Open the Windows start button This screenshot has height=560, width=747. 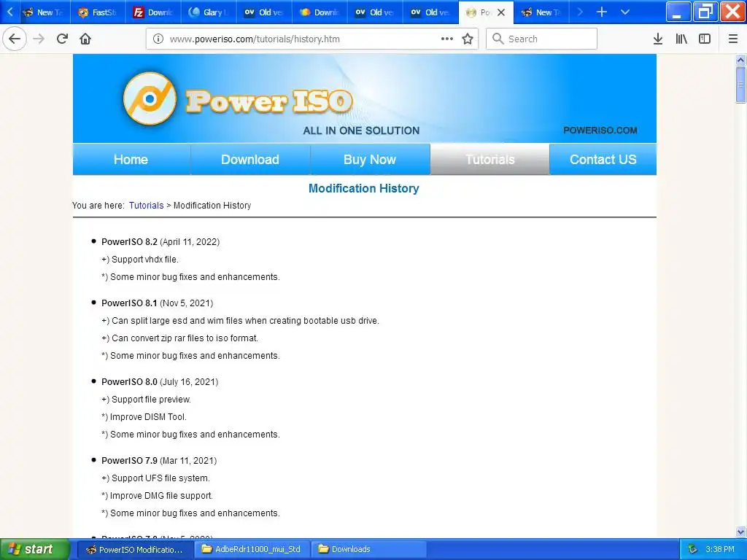coord(34,549)
